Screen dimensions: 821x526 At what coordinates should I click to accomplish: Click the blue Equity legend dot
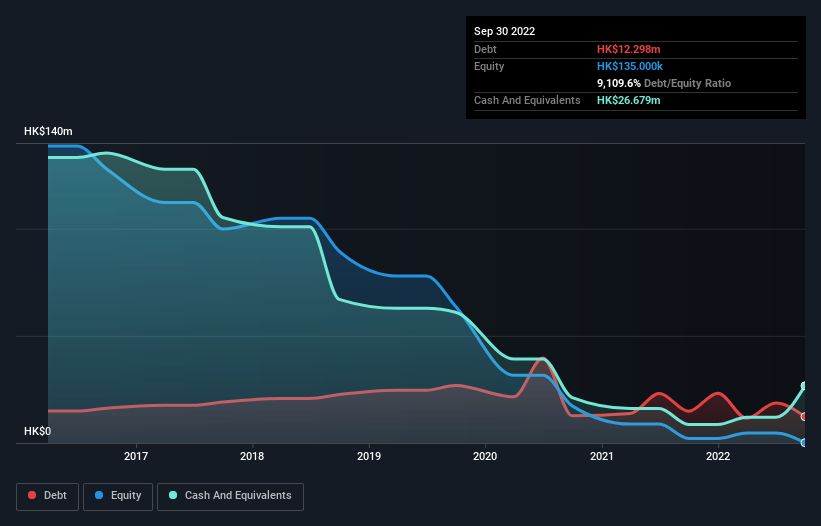coord(99,495)
